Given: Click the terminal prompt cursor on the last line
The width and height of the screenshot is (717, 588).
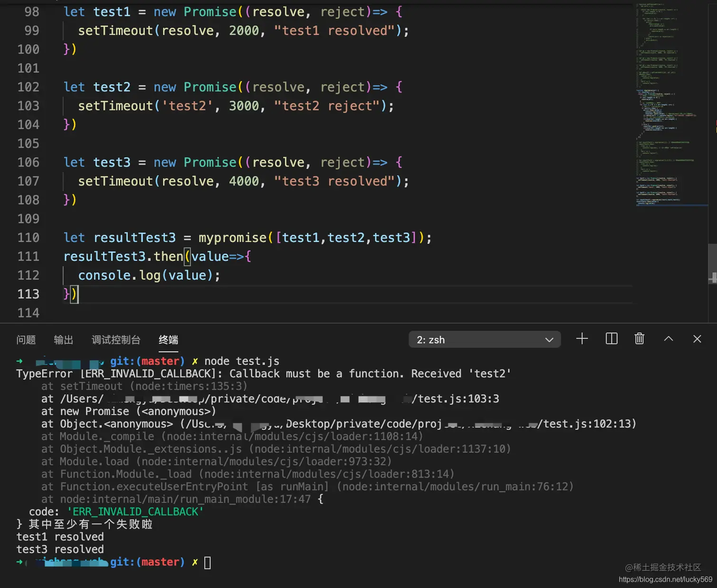Looking at the screenshot, I should [x=208, y=562].
